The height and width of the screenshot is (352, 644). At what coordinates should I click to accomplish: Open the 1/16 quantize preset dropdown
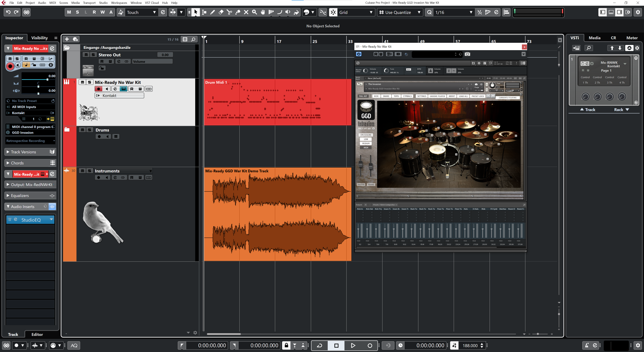click(471, 12)
